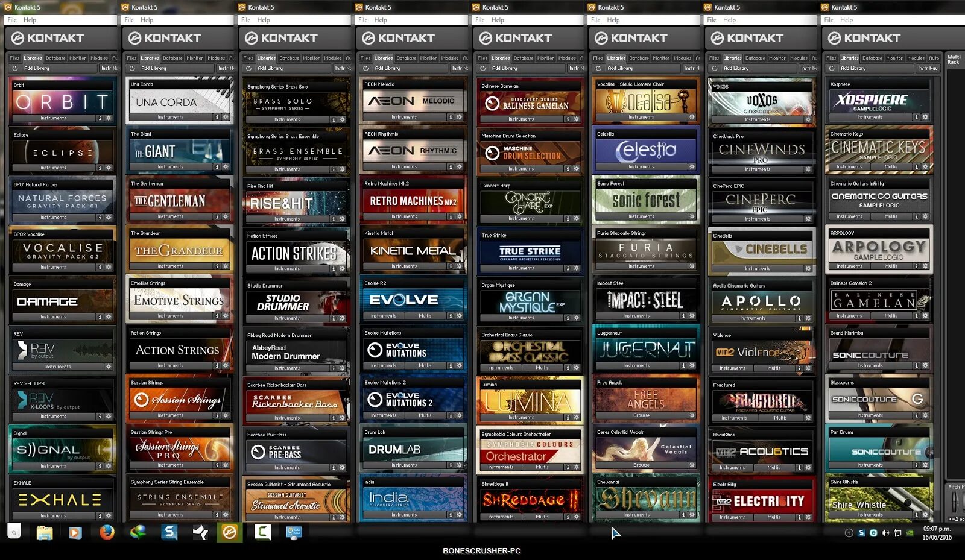This screenshot has width=965, height=560.
Task: Open Browse under Ceres Celestial Vocals
Action: click(x=641, y=465)
